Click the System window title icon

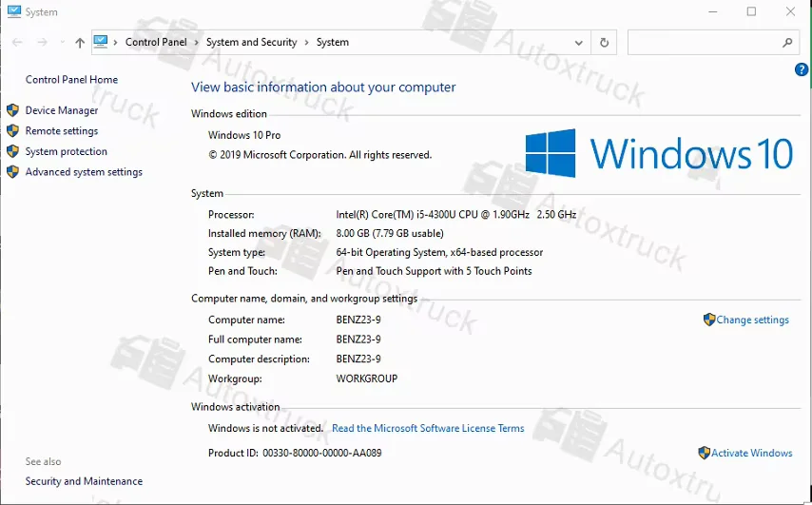point(14,11)
